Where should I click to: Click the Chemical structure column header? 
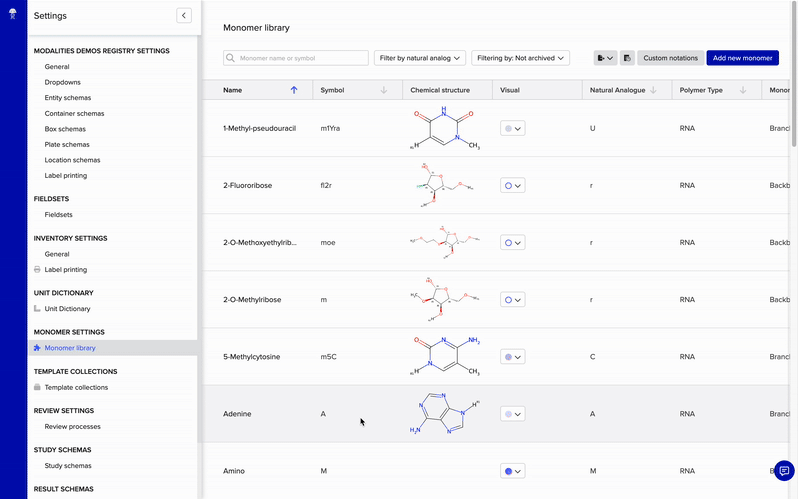point(440,90)
